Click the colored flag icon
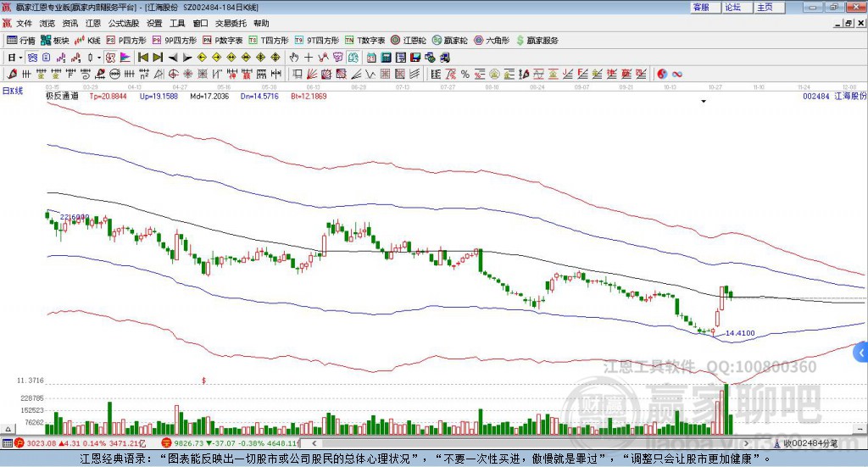Viewport: 868px width, 467px height. pos(125,57)
